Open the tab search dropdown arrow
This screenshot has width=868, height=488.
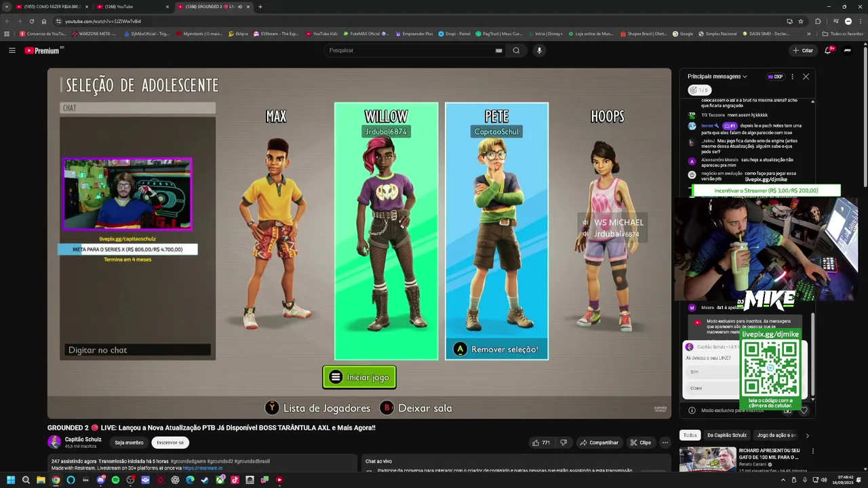6,7
